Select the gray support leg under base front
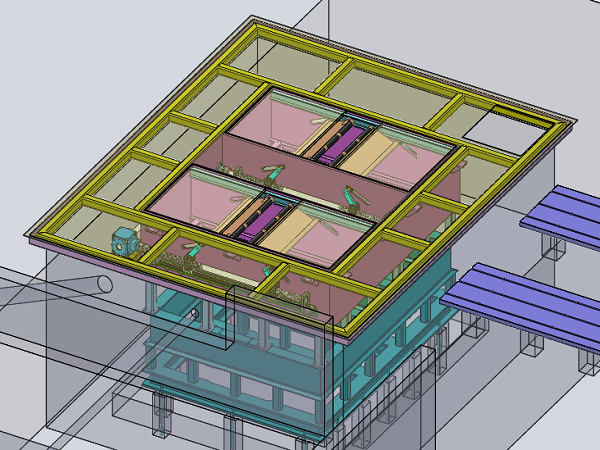The width and height of the screenshot is (600, 450). [161, 415]
